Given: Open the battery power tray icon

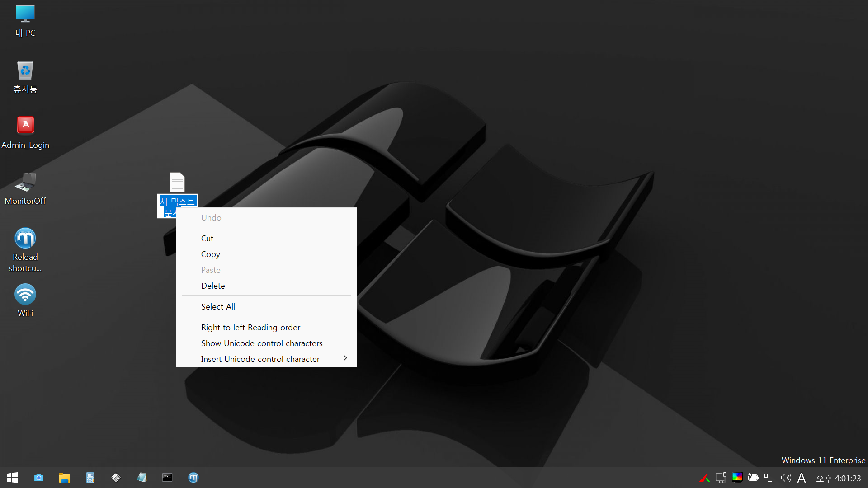Looking at the screenshot, I should [x=753, y=478].
